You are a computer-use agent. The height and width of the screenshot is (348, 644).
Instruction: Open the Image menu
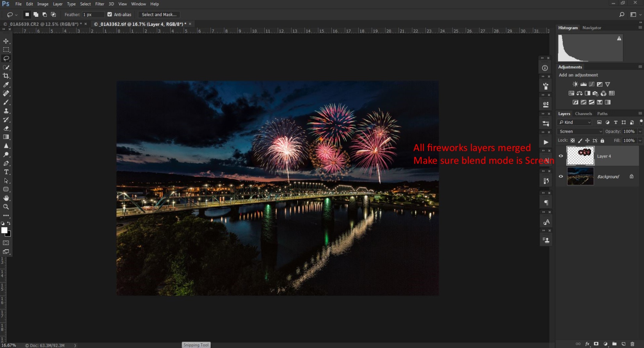(43, 4)
